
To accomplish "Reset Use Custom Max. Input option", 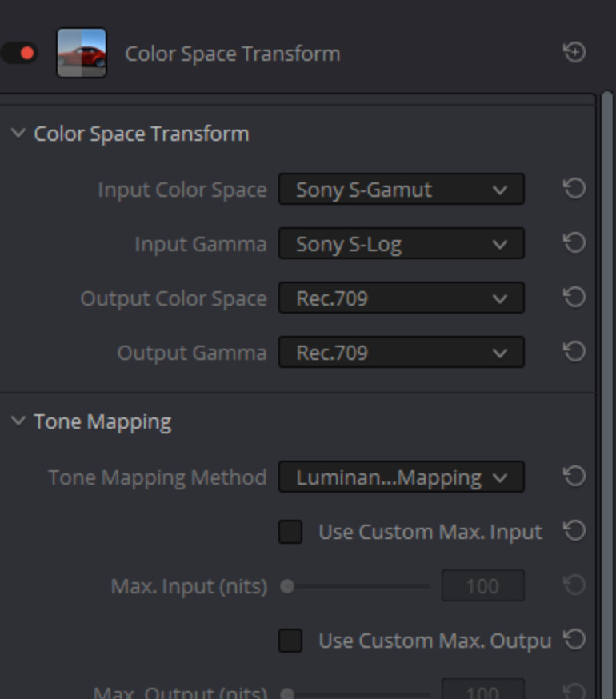I will click(574, 530).
